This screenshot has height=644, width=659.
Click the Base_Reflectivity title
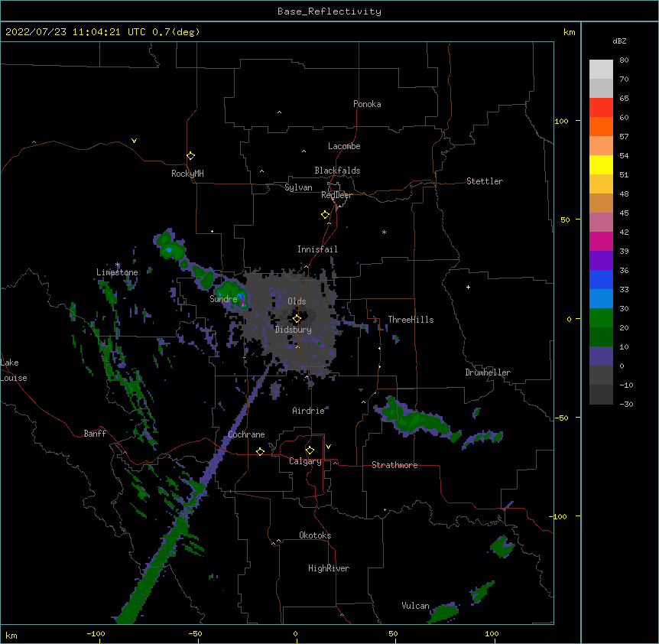(329, 11)
